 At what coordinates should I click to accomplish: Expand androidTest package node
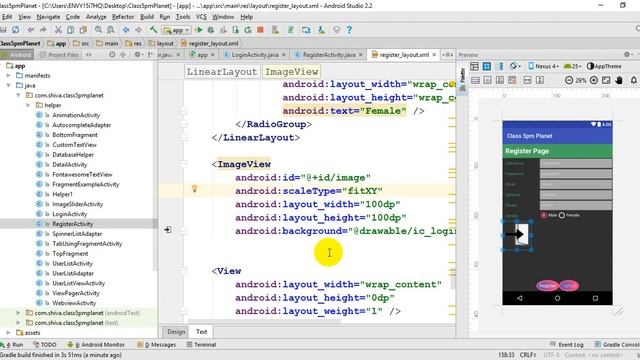point(18,313)
